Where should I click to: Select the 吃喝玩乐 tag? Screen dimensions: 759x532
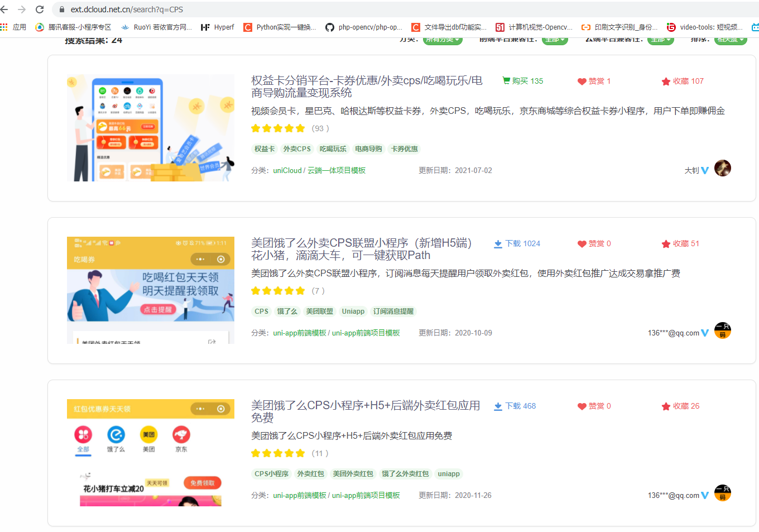pyautogui.click(x=333, y=149)
